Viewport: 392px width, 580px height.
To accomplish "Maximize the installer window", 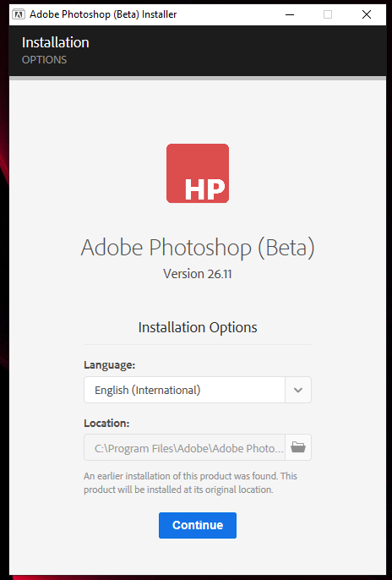I will click(x=328, y=14).
